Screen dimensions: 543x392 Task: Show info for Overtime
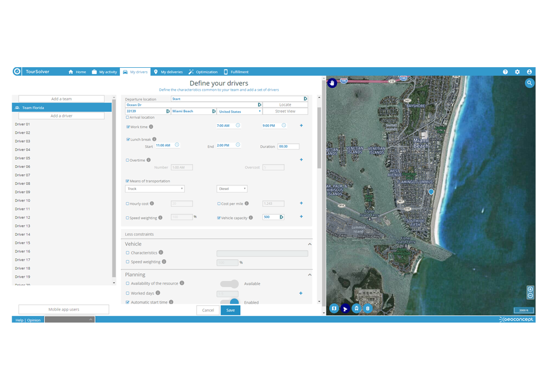148,160
